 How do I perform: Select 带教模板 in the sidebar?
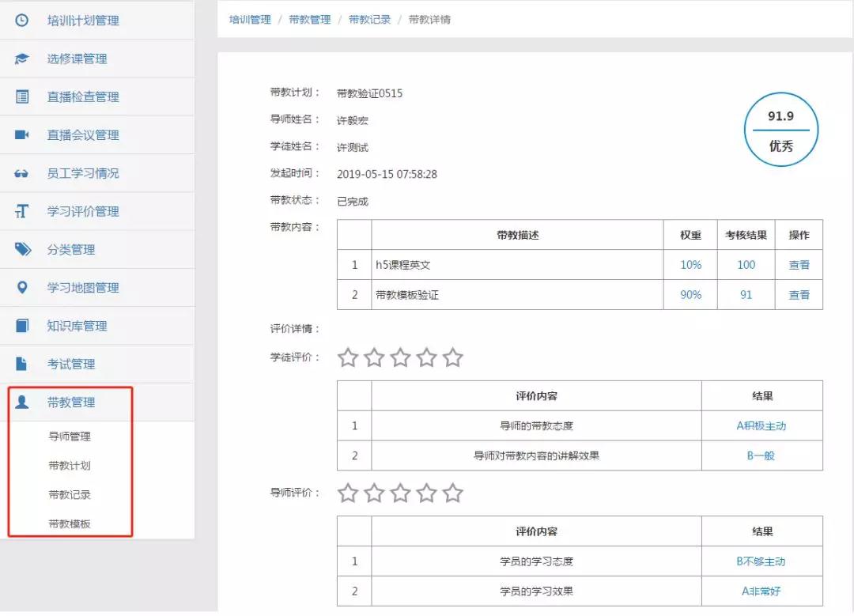coord(70,524)
